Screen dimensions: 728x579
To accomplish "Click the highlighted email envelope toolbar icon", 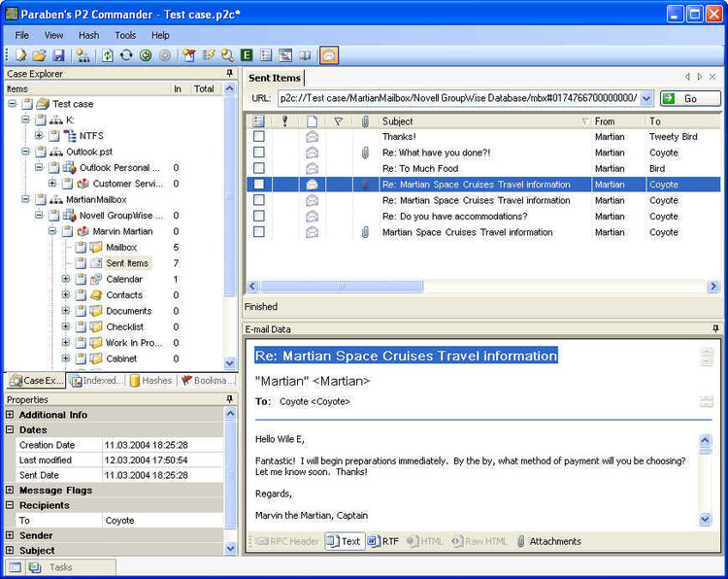I will (329, 55).
